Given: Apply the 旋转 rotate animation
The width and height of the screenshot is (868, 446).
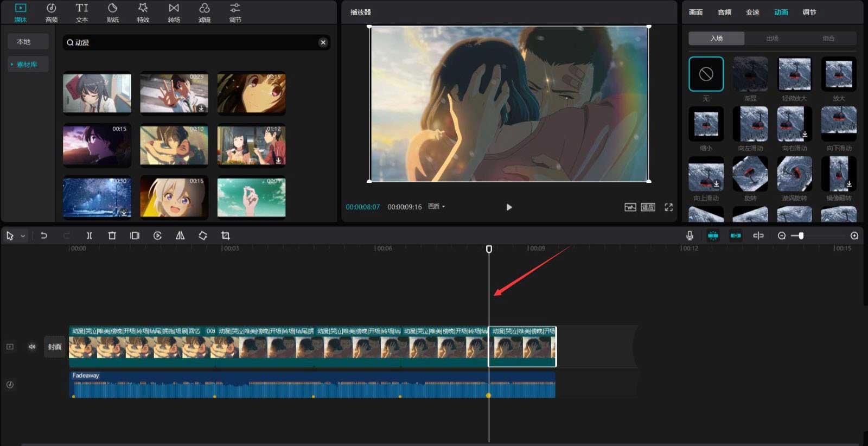Looking at the screenshot, I should coord(750,174).
